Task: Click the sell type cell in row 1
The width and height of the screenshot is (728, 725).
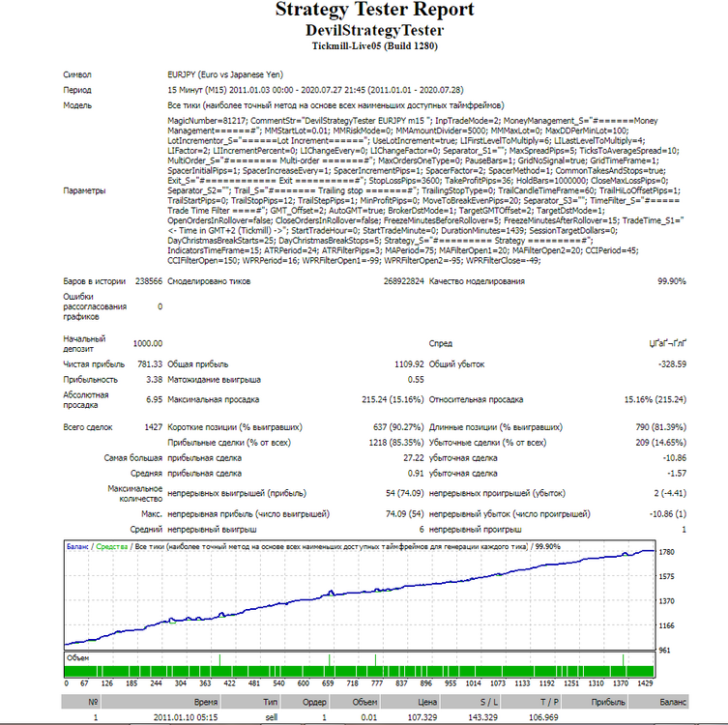Action: tap(272, 717)
